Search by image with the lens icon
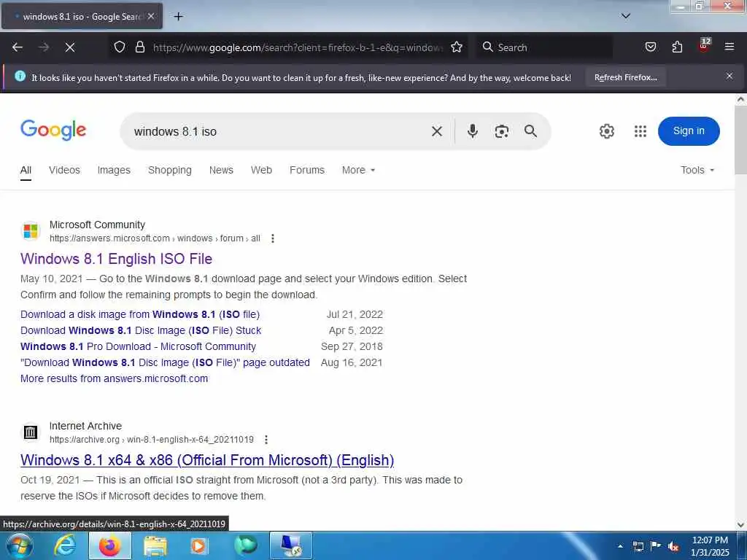The image size is (747, 560). (502, 131)
